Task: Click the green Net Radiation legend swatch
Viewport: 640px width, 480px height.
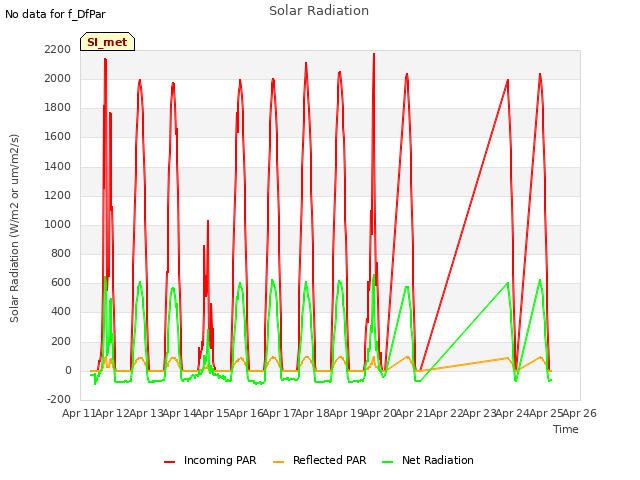Action: 388,462
